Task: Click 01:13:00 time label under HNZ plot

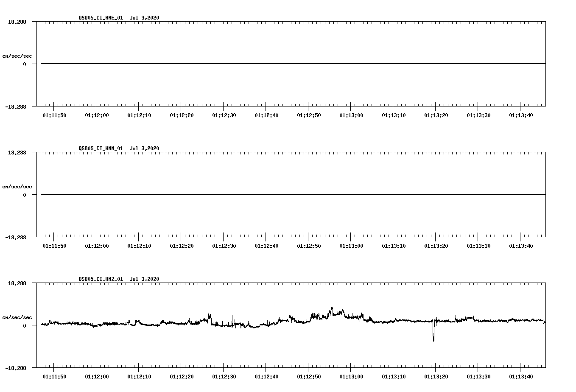Action: (x=351, y=377)
